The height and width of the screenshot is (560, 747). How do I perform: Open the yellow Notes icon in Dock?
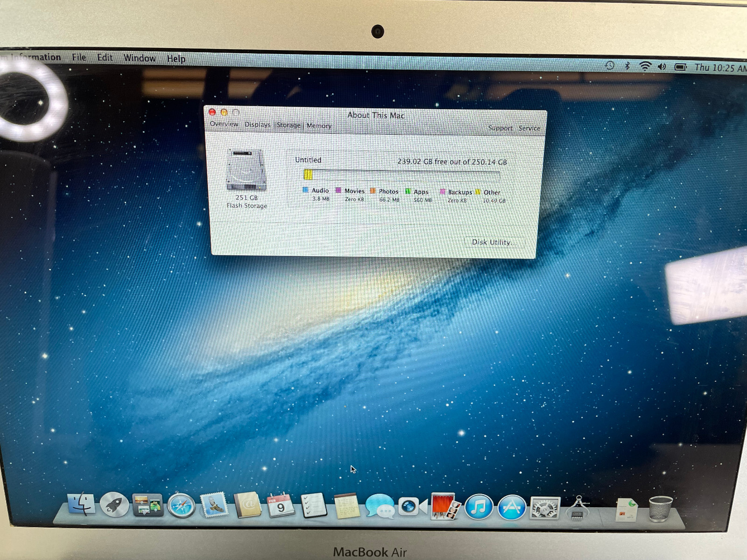[346, 507]
